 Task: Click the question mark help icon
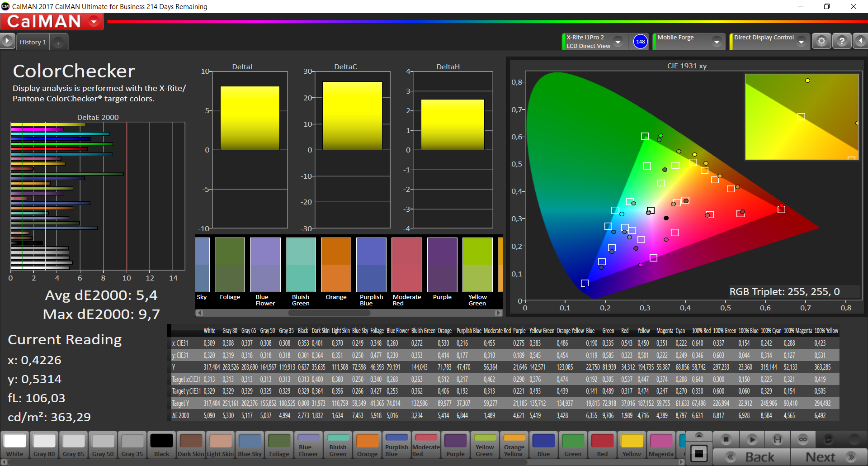point(841,42)
